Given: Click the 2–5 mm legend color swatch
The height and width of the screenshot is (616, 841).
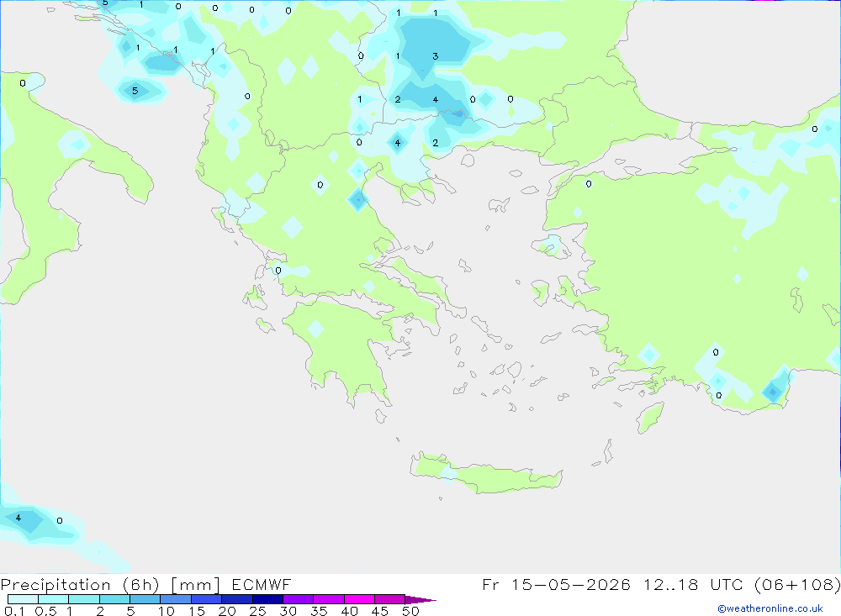Looking at the screenshot, I should click(114, 599).
